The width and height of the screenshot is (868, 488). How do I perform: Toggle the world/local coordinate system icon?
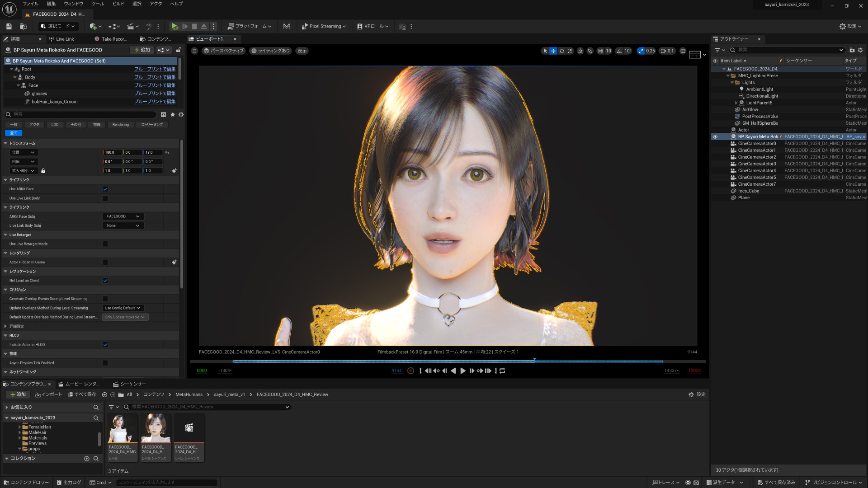pos(580,51)
